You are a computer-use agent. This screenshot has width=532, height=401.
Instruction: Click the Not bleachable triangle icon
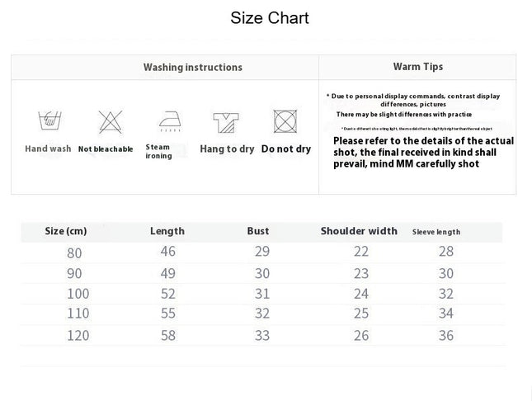point(111,121)
